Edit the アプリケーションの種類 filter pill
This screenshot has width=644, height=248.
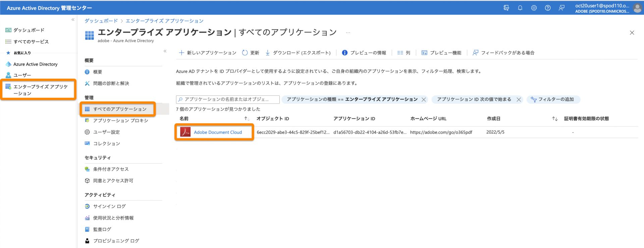(x=352, y=99)
